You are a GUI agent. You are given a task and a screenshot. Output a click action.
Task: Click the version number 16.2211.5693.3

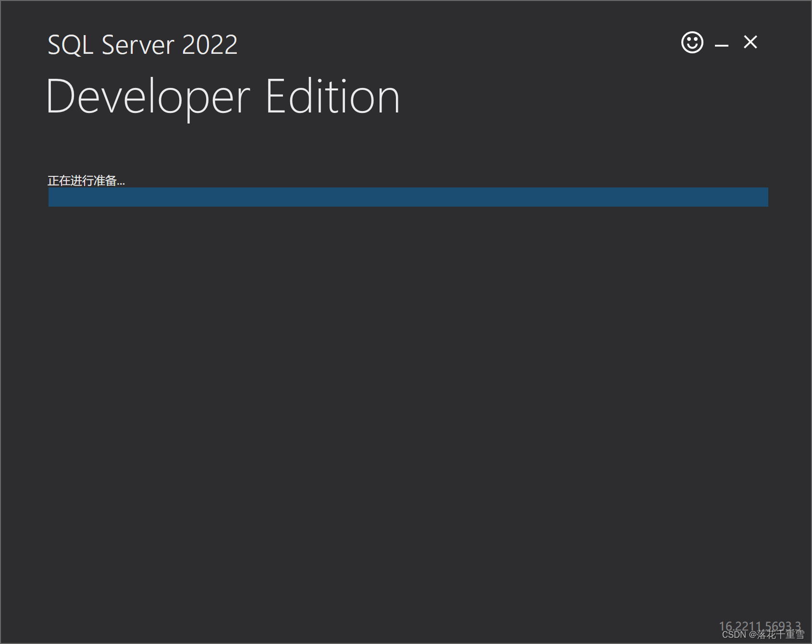click(760, 626)
